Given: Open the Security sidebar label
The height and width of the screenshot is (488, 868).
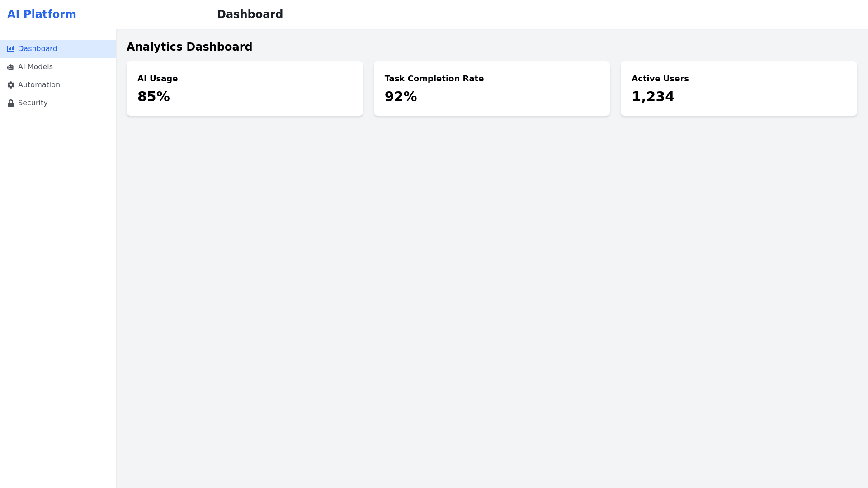Looking at the screenshot, I should pyautogui.click(x=33, y=103).
